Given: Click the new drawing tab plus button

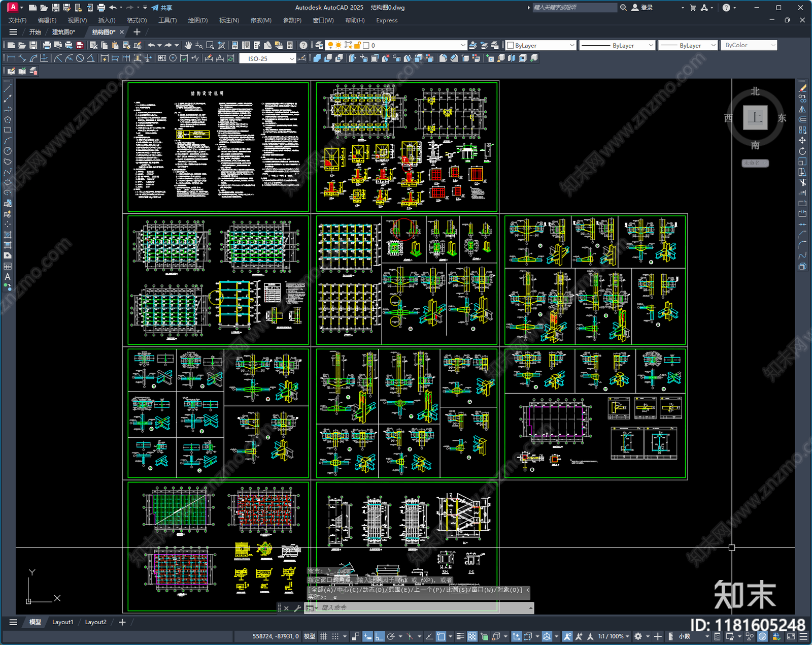Looking at the screenshot, I should click(x=137, y=32).
